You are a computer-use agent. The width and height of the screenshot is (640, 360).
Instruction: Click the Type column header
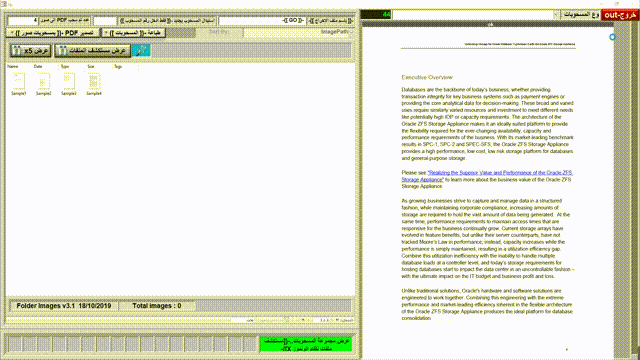click(65, 66)
